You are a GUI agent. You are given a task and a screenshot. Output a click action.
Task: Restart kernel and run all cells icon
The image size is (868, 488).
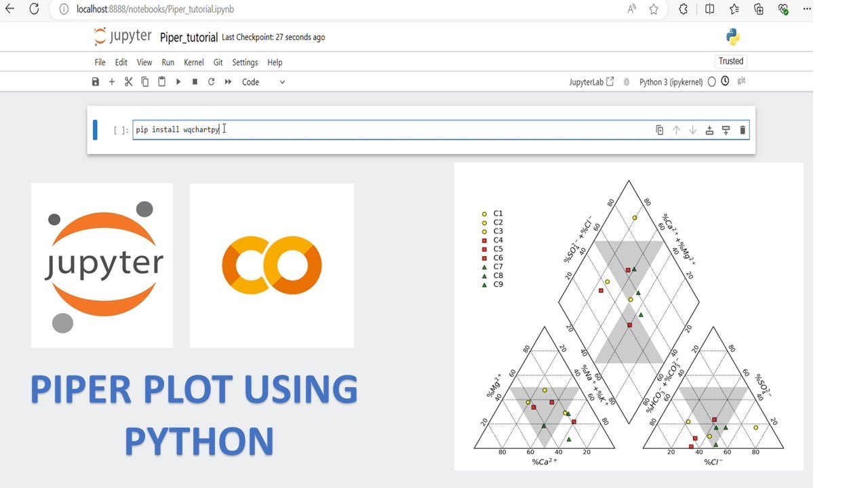coord(228,82)
